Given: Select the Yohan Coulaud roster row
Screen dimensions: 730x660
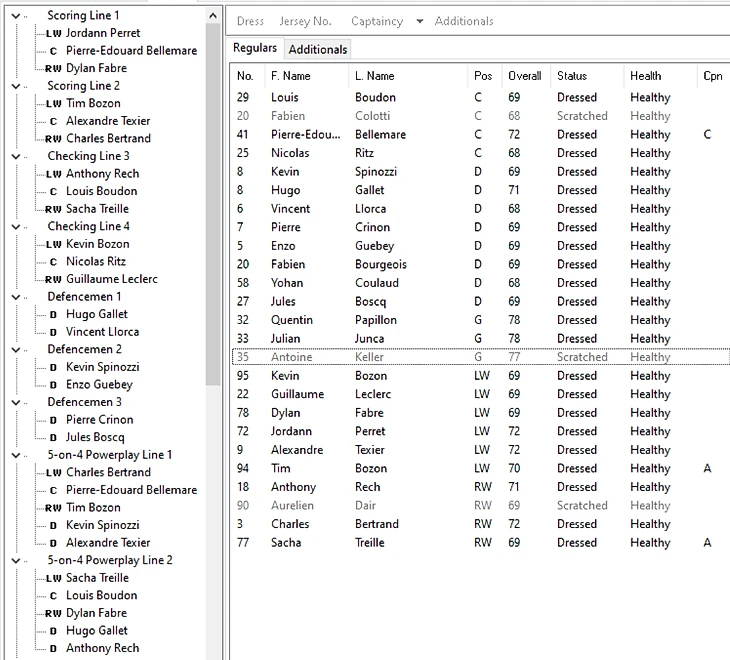Looking at the screenshot, I should (x=480, y=283).
